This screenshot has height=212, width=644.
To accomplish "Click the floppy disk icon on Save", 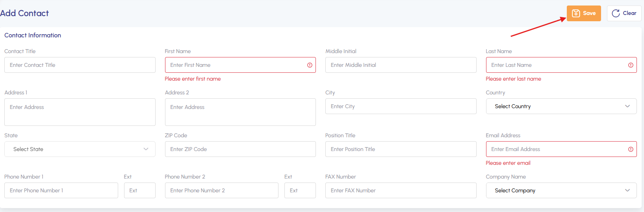I will click(x=576, y=13).
